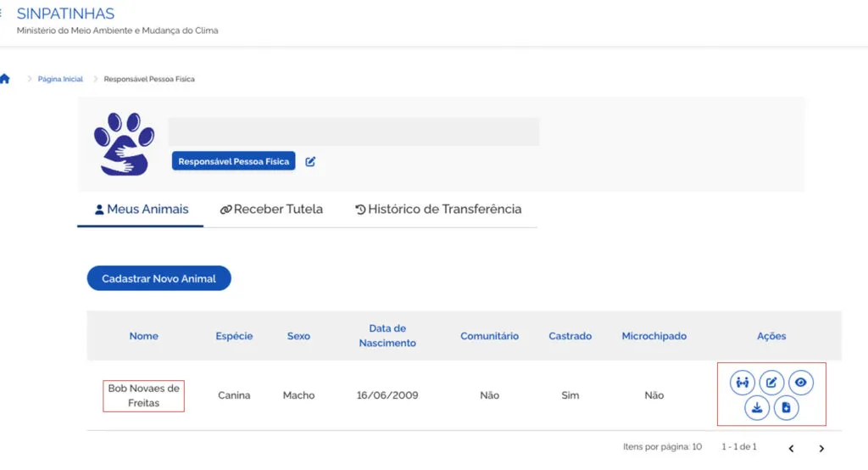Switch to Receber Tutela tab
The width and height of the screenshot is (868, 470).
(271, 210)
